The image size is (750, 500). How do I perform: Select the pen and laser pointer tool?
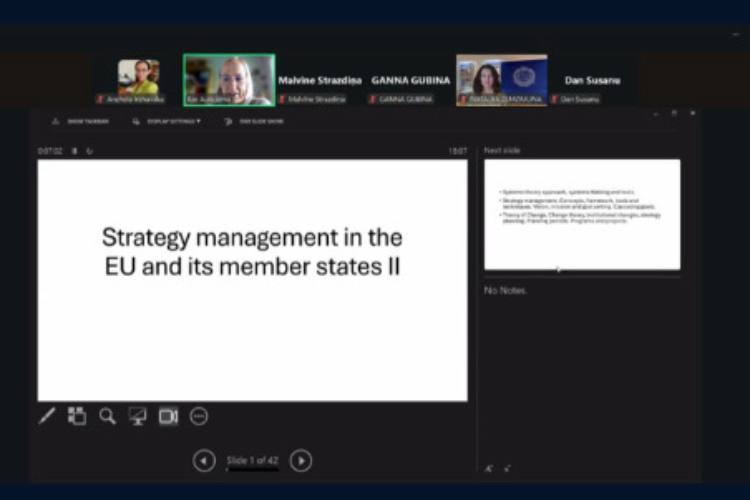tap(47, 416)
